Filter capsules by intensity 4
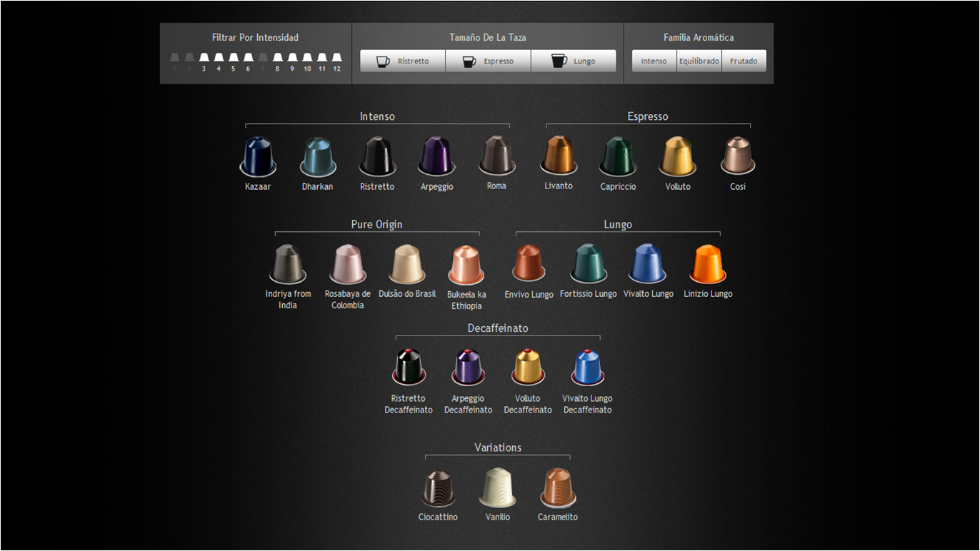The image size is (980, 551). click(x=219, y=62)
